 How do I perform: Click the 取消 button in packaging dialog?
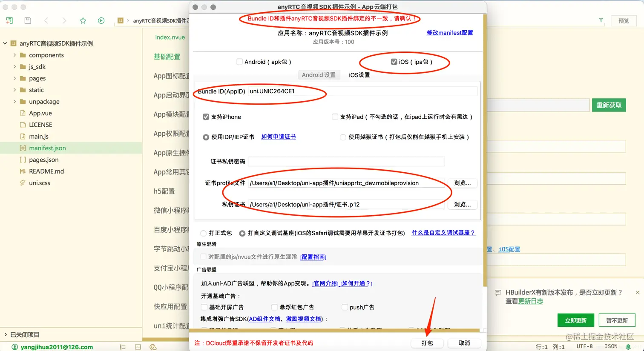coord(464,343)
